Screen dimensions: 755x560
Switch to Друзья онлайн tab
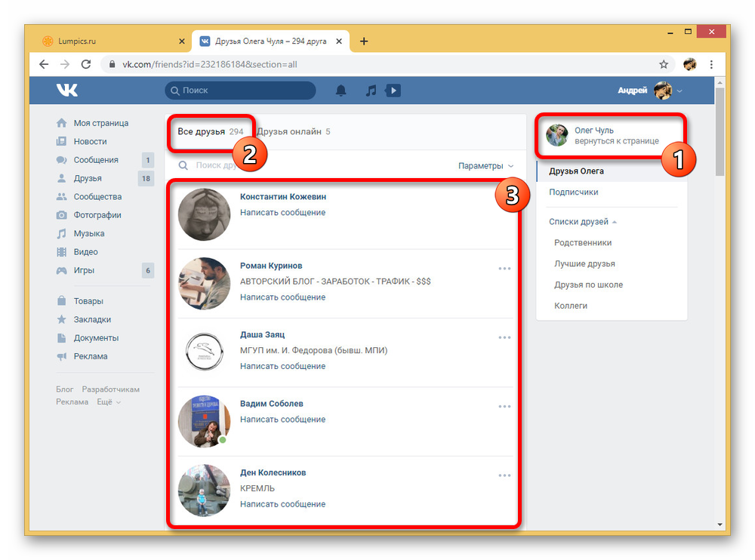coord(293,131)
